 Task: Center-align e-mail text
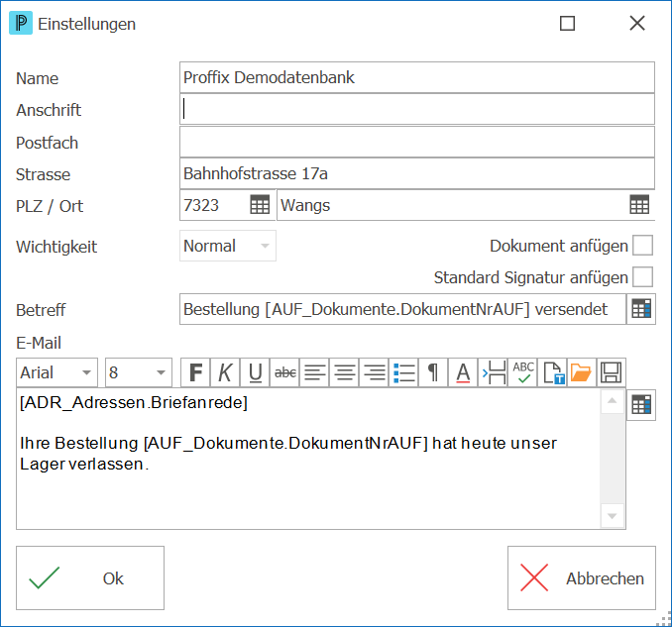pyautogui.click(x=345, y=372)
